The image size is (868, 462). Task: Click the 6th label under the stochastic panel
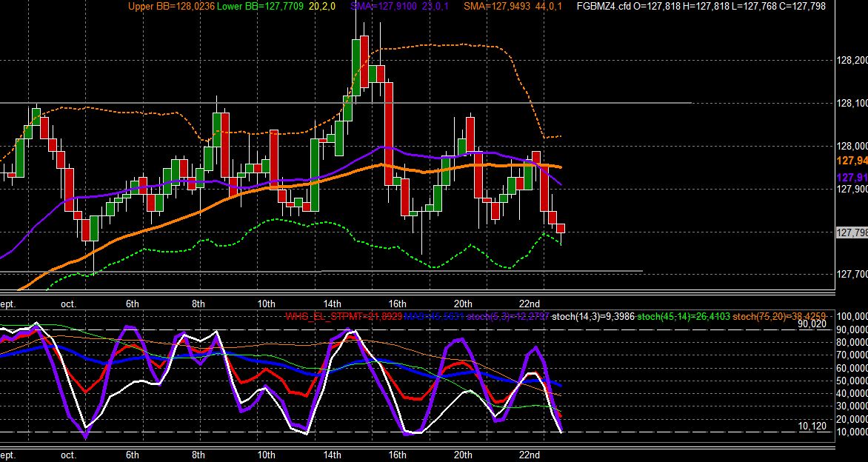(x=133, y=455)
